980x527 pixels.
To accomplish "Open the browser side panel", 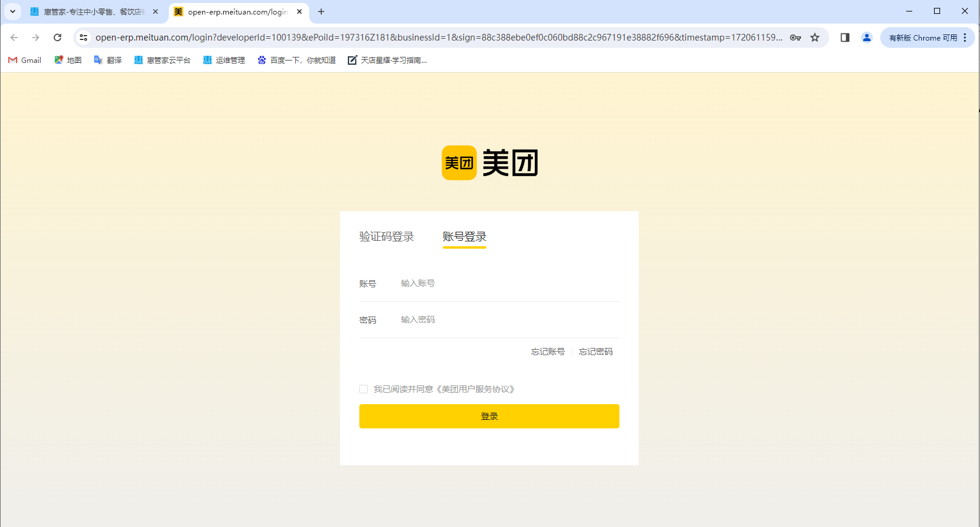I will click(845, 38).
